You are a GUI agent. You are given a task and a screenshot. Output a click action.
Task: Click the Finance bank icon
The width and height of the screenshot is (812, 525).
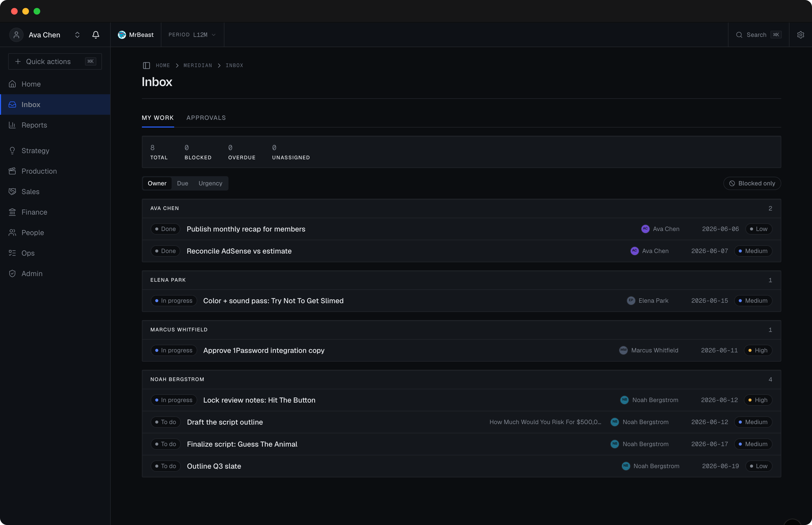pyautogui.click(x=12, y=212)
